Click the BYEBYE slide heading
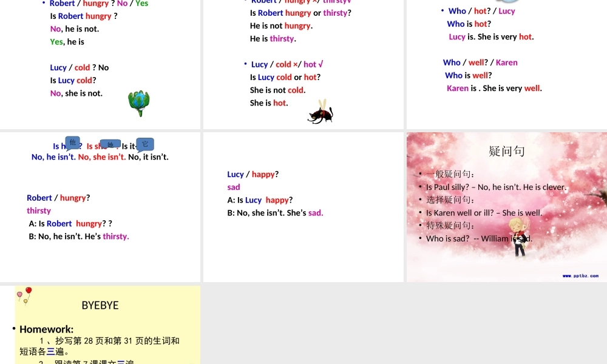The image size is (607, 364). click(x=100, y=305)
